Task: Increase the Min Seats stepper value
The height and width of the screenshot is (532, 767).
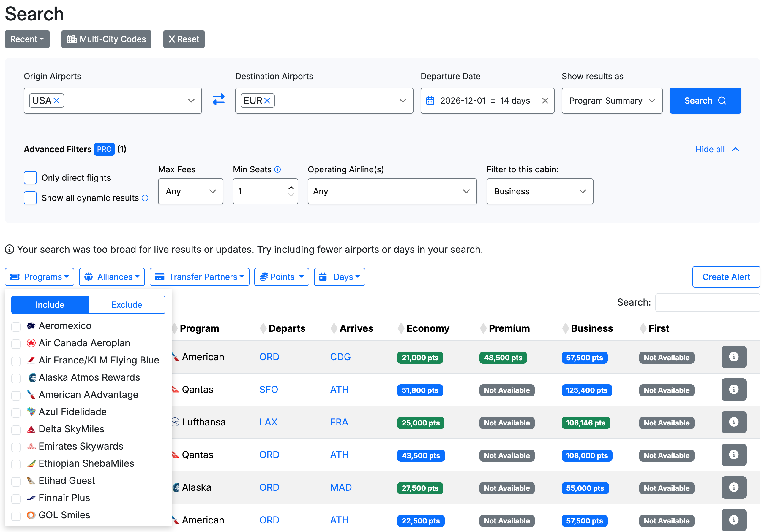Action: [291, 188]
